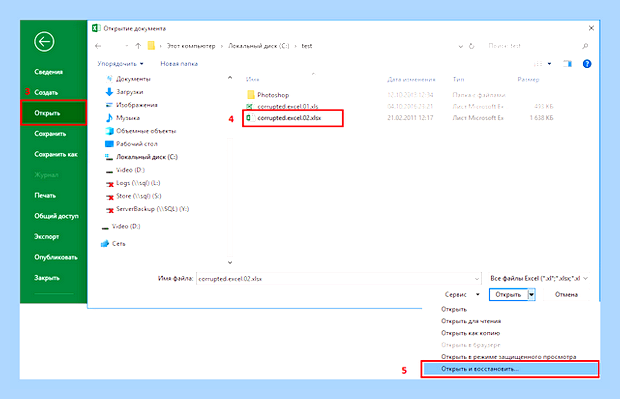Image resolution: width=620 pixels, height=399 pixels.
Task: Select Открыть in backstage sidebar
Action: pos(53,113)
